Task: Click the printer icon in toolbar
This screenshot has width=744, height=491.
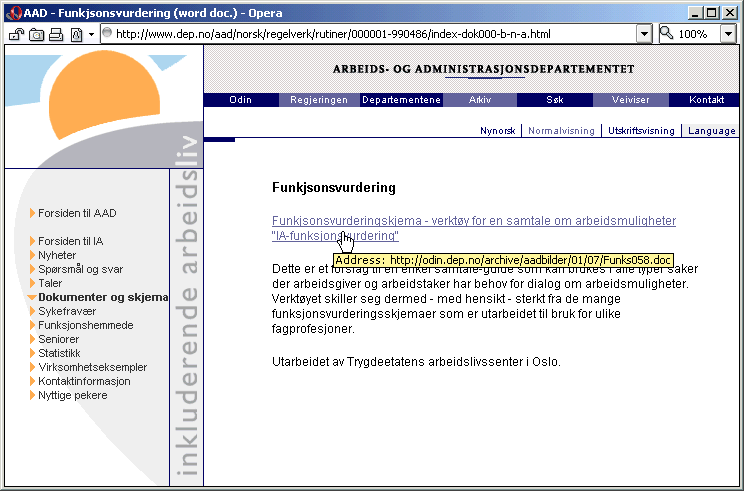Action: (56, 35)
